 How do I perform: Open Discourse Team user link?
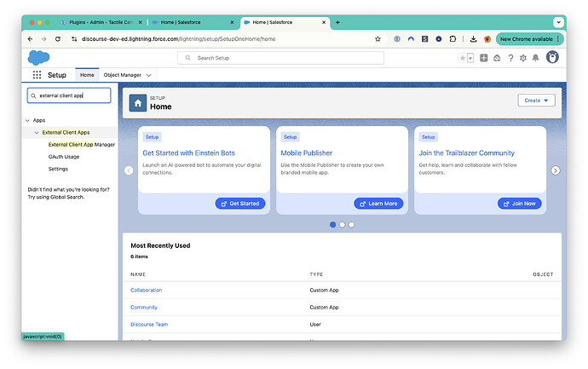coord(149,325)
